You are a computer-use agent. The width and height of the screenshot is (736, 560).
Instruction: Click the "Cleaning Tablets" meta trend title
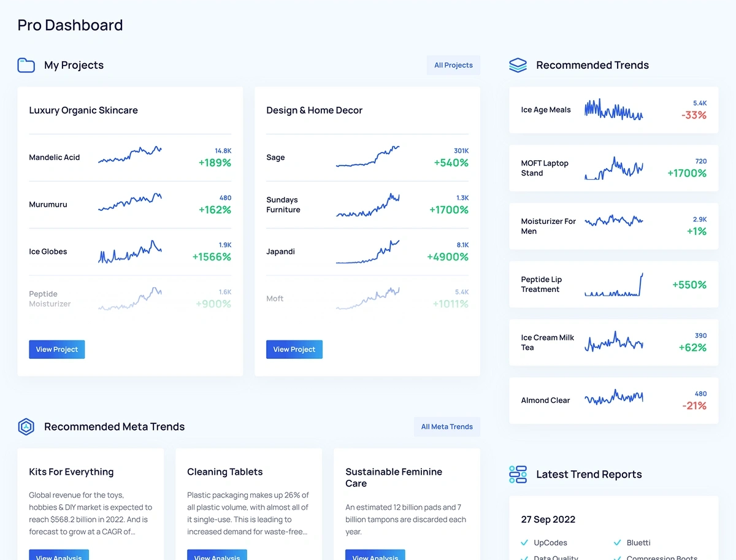pyautogui.click(x=224, y=472)
